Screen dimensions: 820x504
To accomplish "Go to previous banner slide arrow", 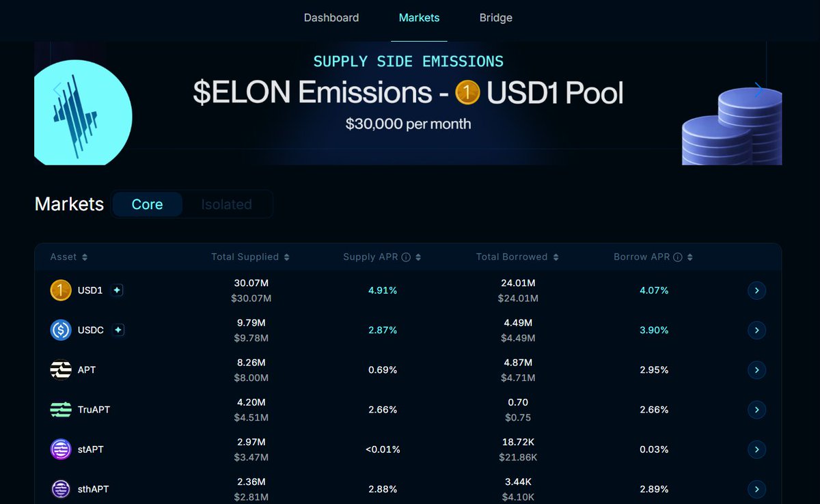I will point(57,89).
